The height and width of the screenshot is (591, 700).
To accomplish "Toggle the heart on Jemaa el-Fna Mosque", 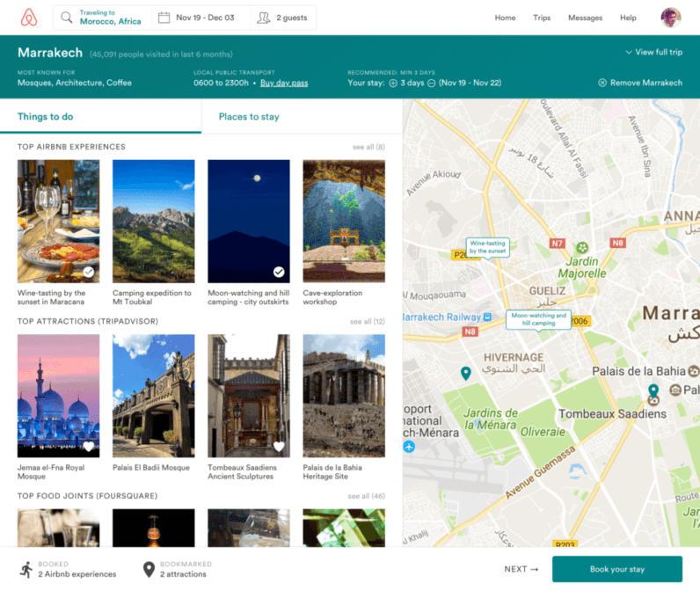I will 89,447.
